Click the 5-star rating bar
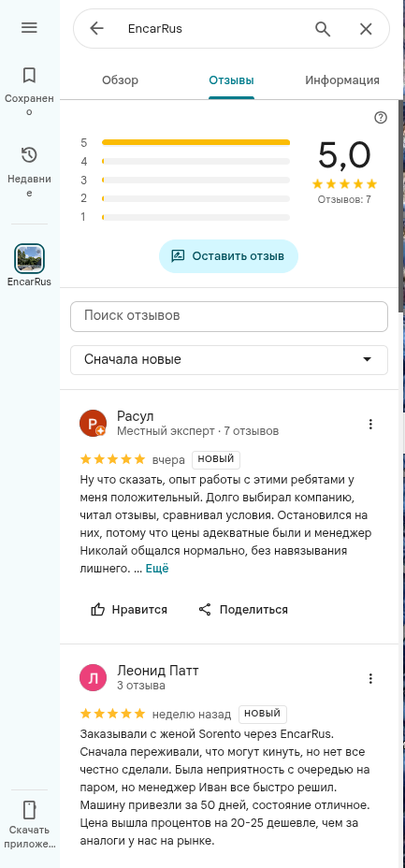This screenshot has width=405, height=868. (195, 143)
